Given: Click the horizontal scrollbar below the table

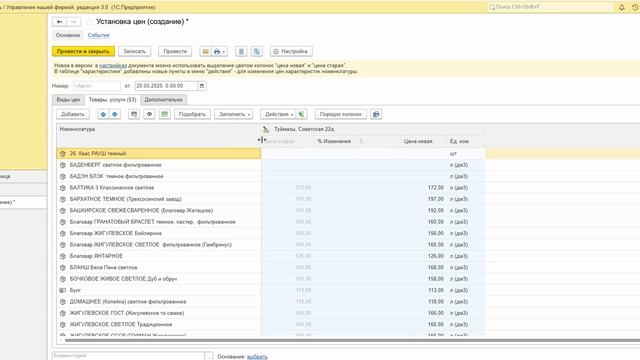Looking at the screenshot, I should pyautogui.click(x=351, y=340).
